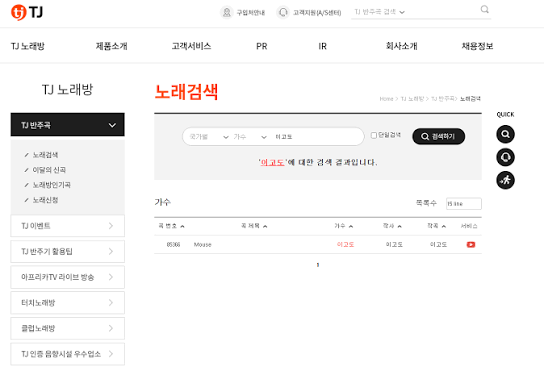The height and width of the screenshot is (367, 544).
Task: Open the 회사소개 main menu
Action: [x=401, y=46]
